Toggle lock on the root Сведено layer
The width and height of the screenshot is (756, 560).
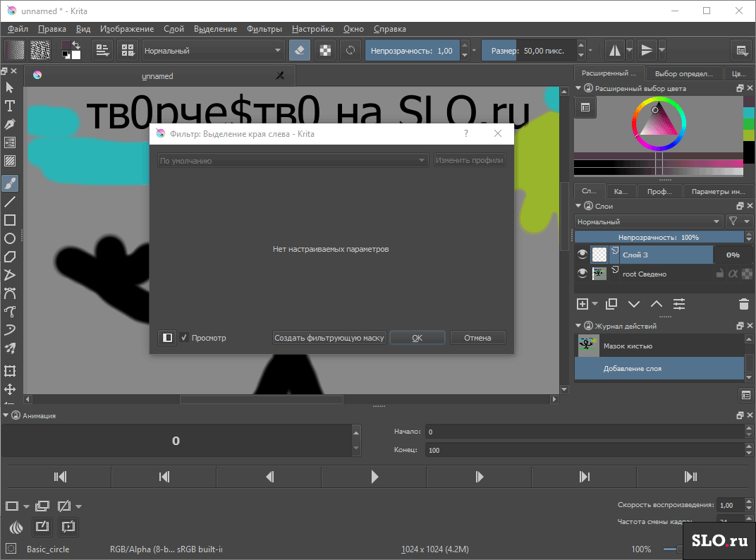[x=719, y=274]
